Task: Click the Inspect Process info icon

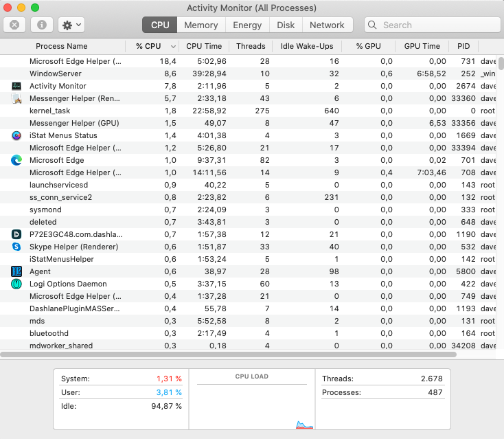Action: (42, 25)
